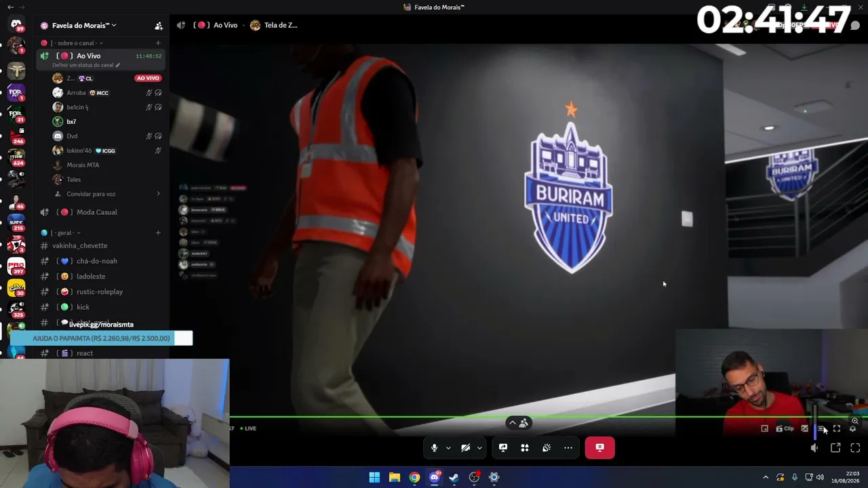868x488 pixels.
Task: Open OBS Studio from taskbar
Action: pos(474,478)
